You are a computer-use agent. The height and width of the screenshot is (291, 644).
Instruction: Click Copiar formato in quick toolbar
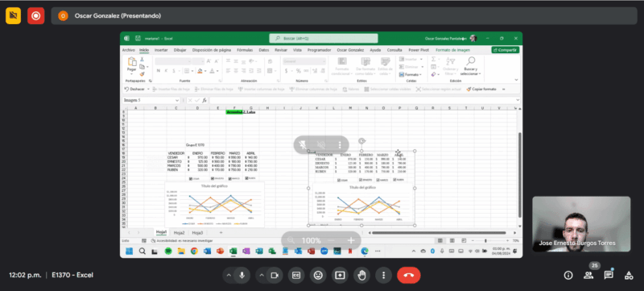481,89
